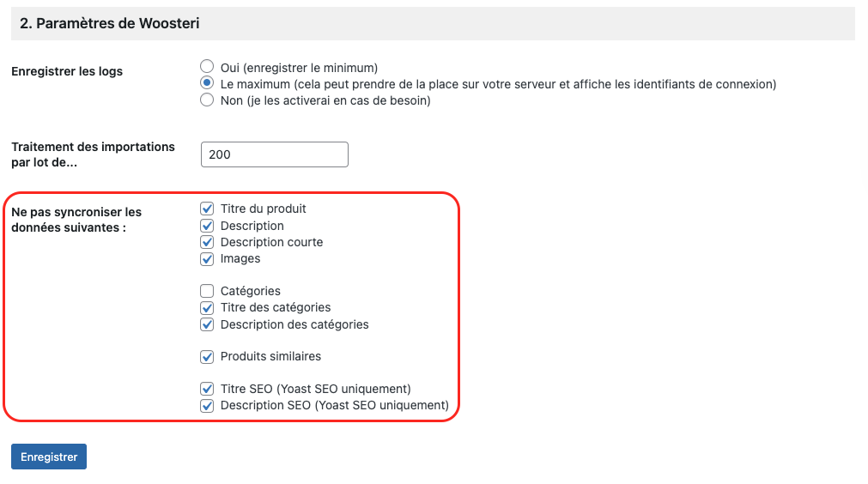Screen dimensions: 868x484
Task: Toggle the 'Description des catégories' checkbox
Action: click(207, 324)
